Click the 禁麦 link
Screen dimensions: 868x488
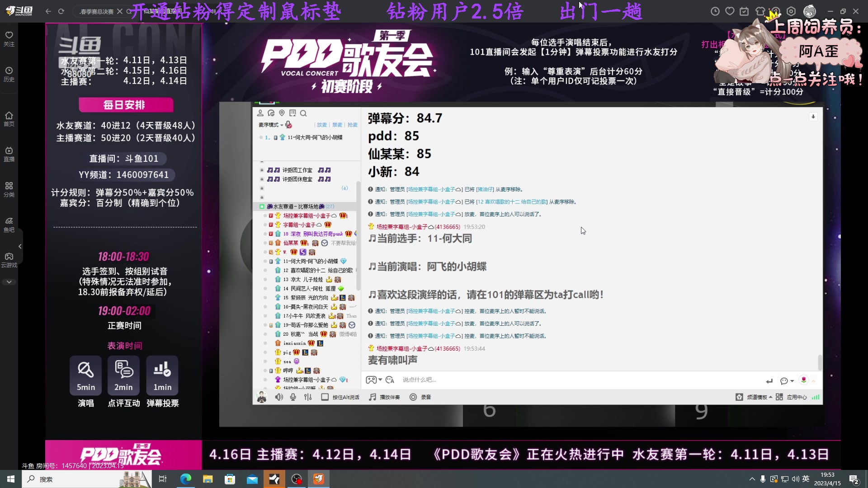[337, 125]
